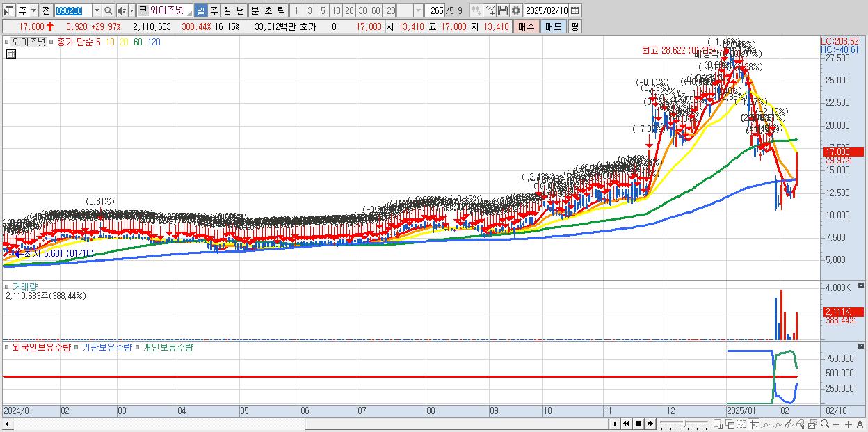Click the linked-chart icon before the settings gear

(476, 10)
